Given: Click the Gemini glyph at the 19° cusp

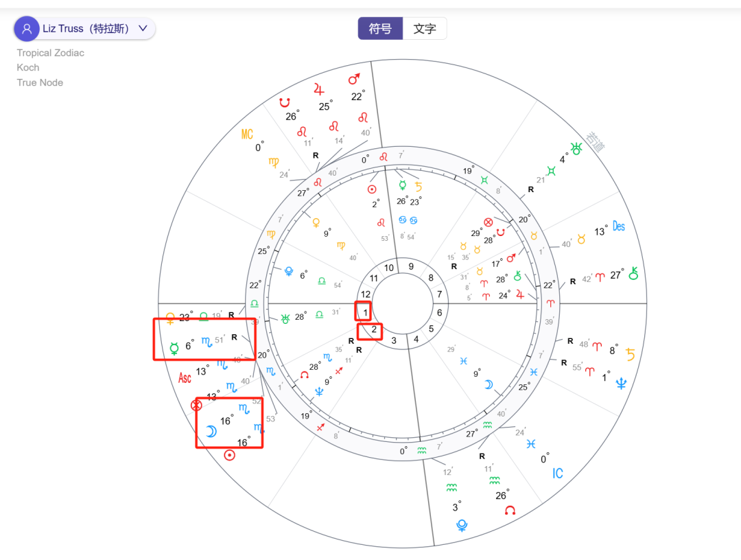Looking at the screenshot, I should [484, 180].
